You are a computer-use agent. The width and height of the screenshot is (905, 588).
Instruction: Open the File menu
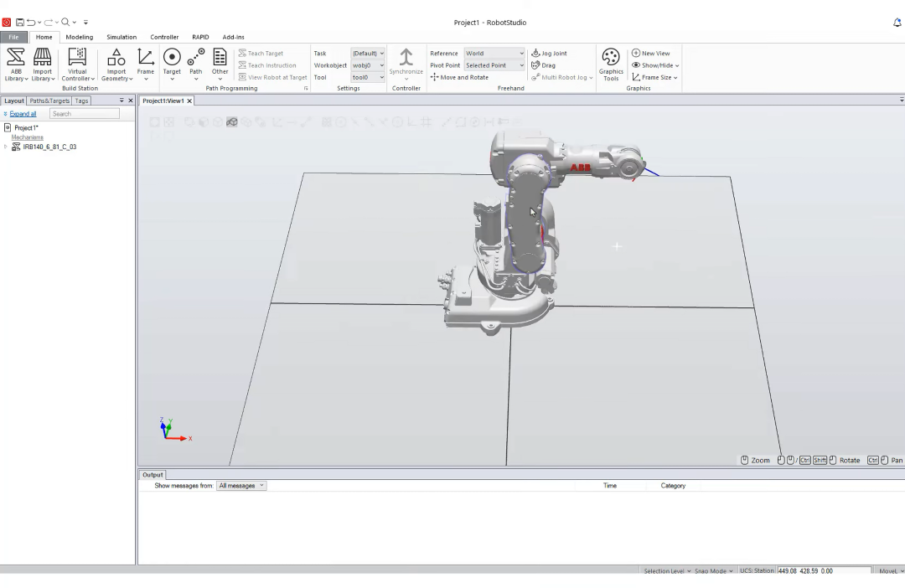pos(14,37)
